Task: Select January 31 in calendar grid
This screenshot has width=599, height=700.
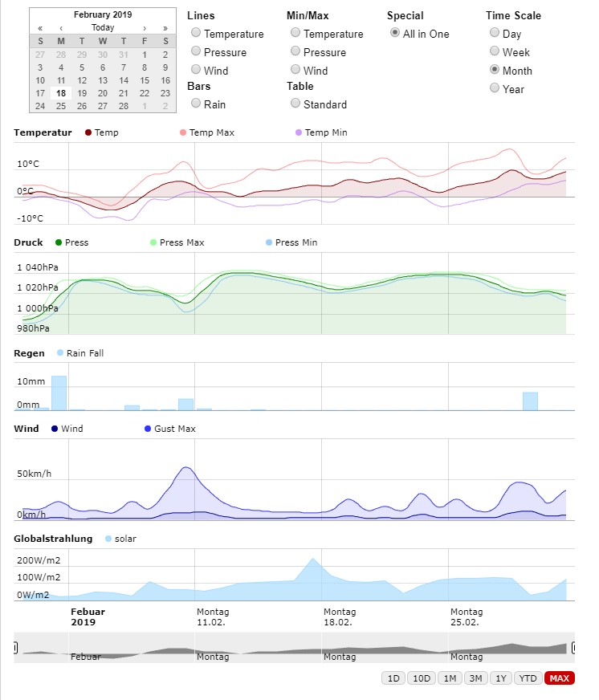Action: (124, 55)
